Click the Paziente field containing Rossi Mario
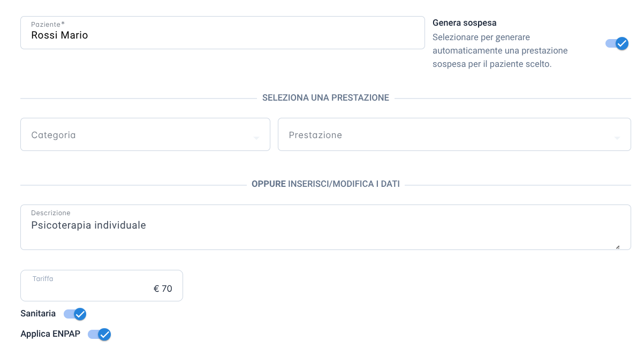This screenshot has width=644, height=356. (222, 33)
